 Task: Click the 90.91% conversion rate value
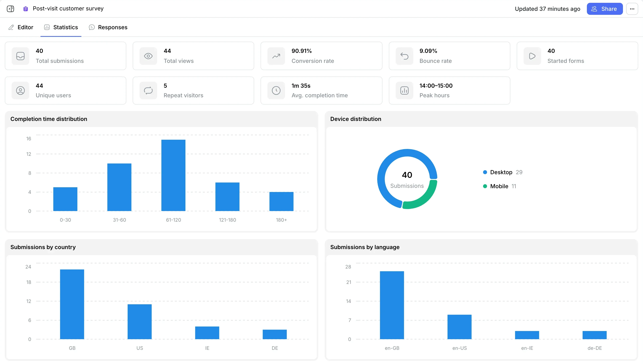tap(301, 51)
